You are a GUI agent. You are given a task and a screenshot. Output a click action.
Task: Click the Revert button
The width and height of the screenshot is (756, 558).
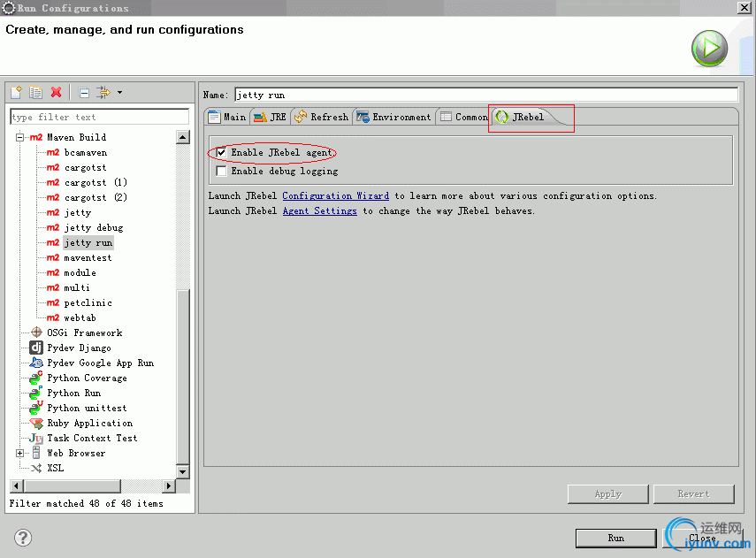point(694,493)
